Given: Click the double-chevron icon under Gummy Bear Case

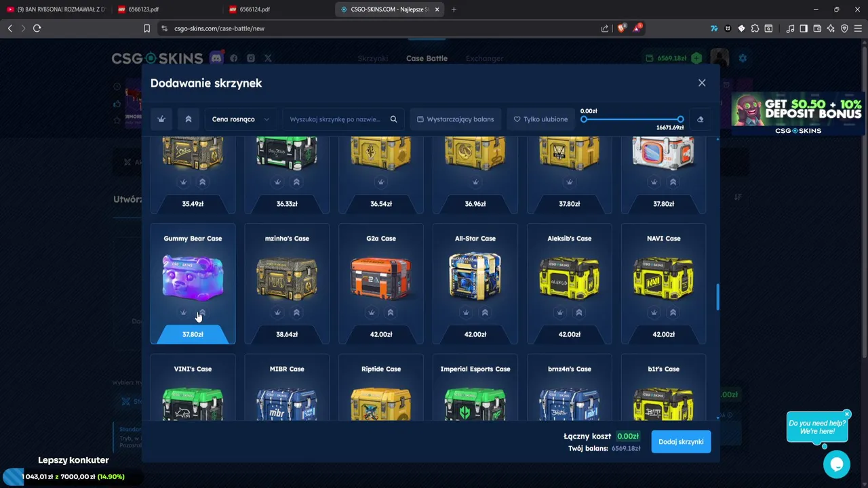Looking at the screenshot, I should pyautogui.click(x=202, y=312).
